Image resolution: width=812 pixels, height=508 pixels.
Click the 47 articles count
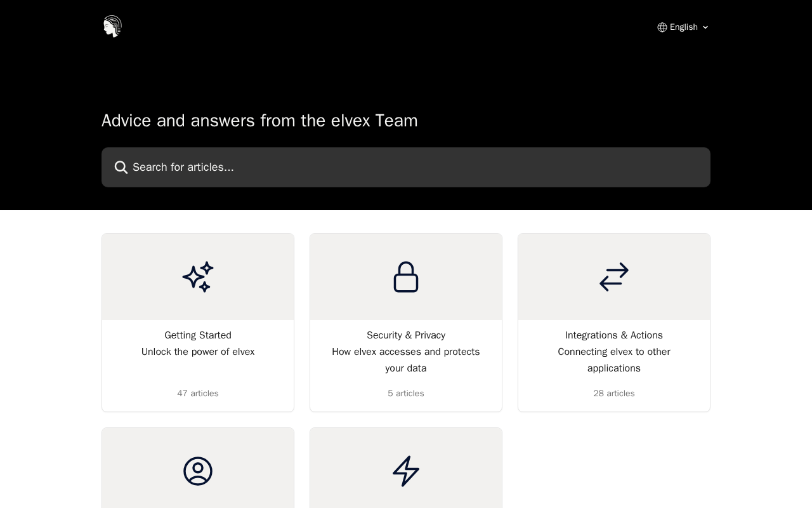tap(198, 394)
